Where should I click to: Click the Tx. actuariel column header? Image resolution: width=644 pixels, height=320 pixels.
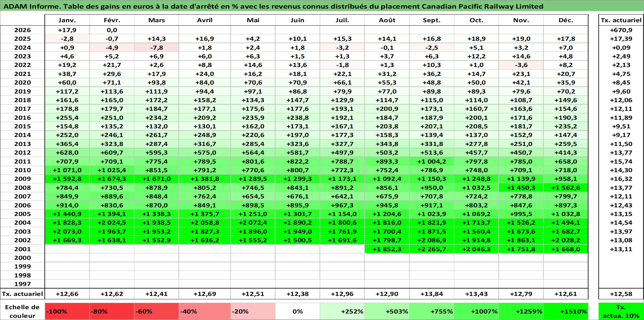621,20
